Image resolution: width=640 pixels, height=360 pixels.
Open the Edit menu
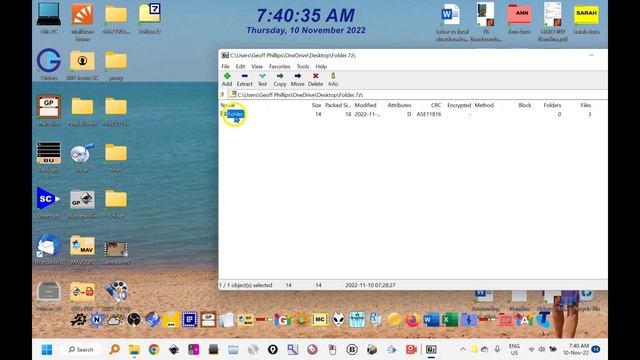tap(240, 66)
